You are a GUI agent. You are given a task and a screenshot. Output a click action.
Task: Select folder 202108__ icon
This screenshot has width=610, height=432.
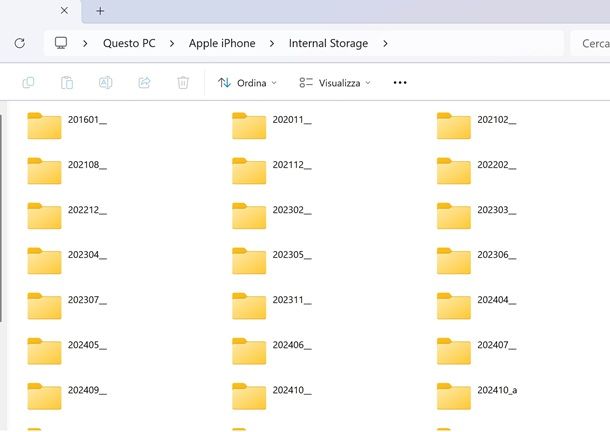(44, 171)
